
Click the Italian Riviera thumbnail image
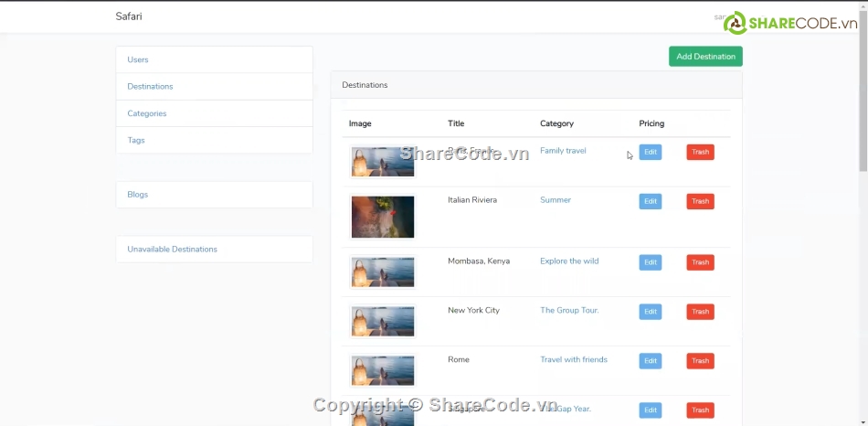pos(383,217)
